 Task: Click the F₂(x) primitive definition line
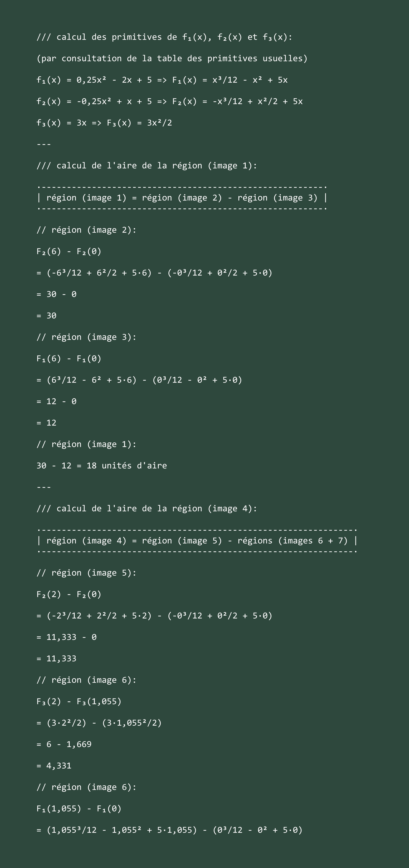[x=169, y=102]
